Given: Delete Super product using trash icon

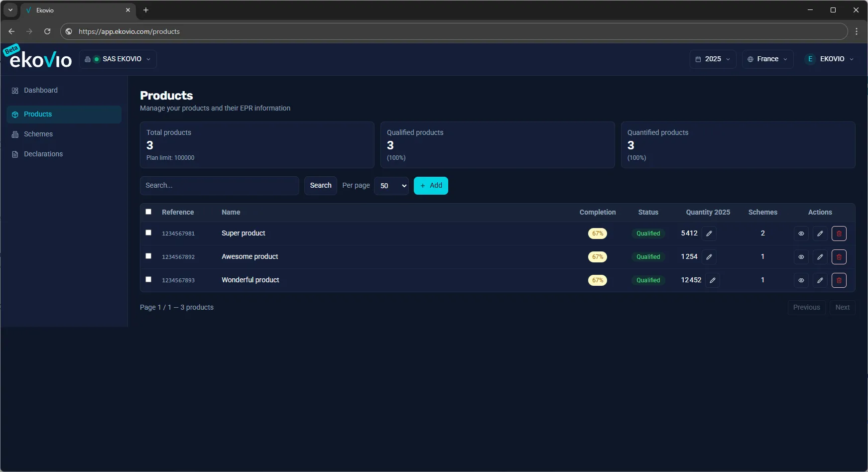Looking at the screenshot, I should tap(839, 234).
